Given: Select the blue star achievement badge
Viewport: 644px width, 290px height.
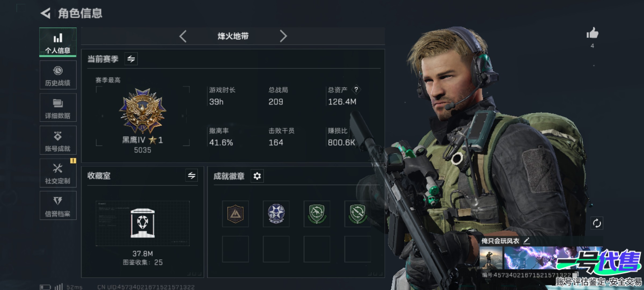Looking at the screenshot, I should pos(276,214).
